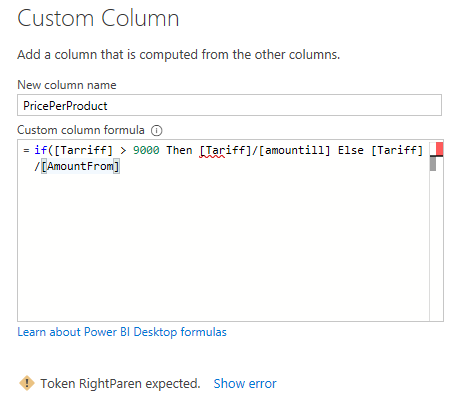Click the 'if' keyword in the formula
The height and width of the screenshot is (412, 454).
(x=41, y=150)
